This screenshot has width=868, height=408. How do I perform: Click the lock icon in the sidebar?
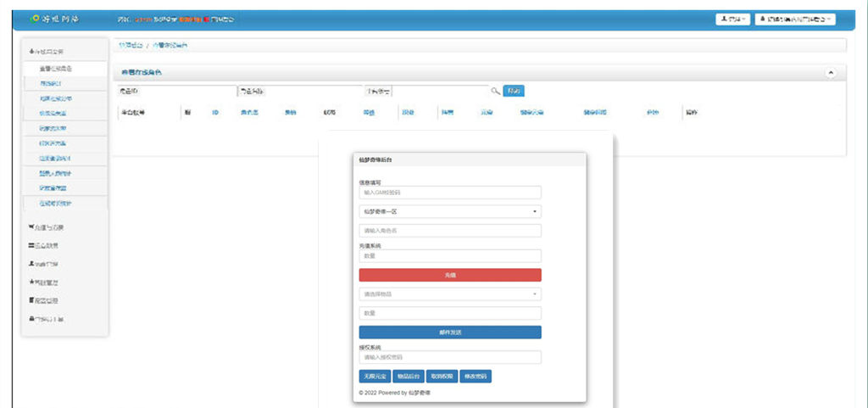(31, 319)
